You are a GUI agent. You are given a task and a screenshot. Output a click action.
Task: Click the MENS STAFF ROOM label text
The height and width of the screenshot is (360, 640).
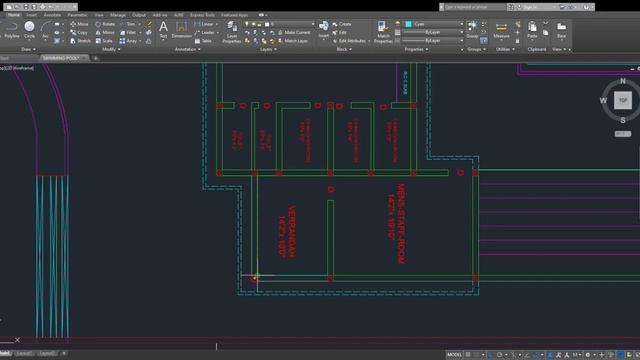point(401,224)
